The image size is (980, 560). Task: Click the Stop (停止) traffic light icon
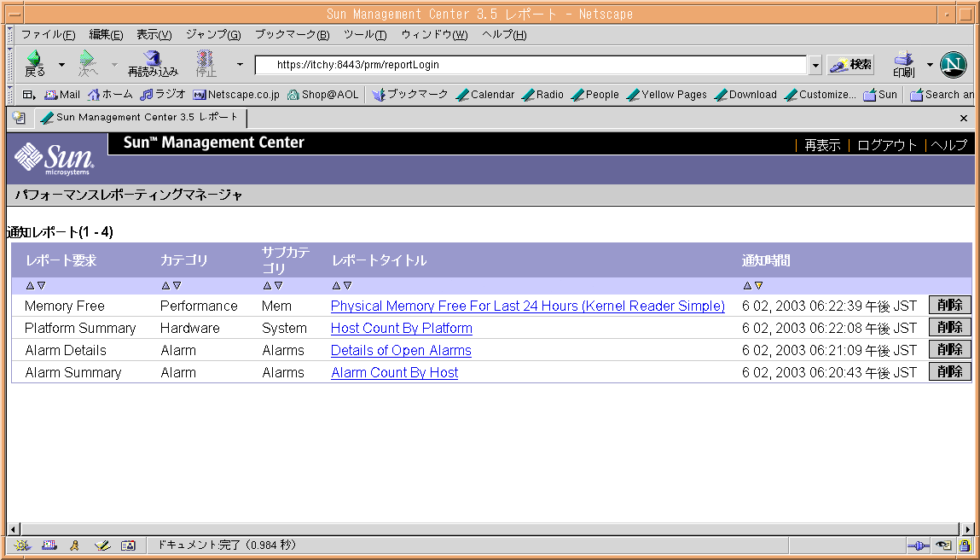point(206,64)
